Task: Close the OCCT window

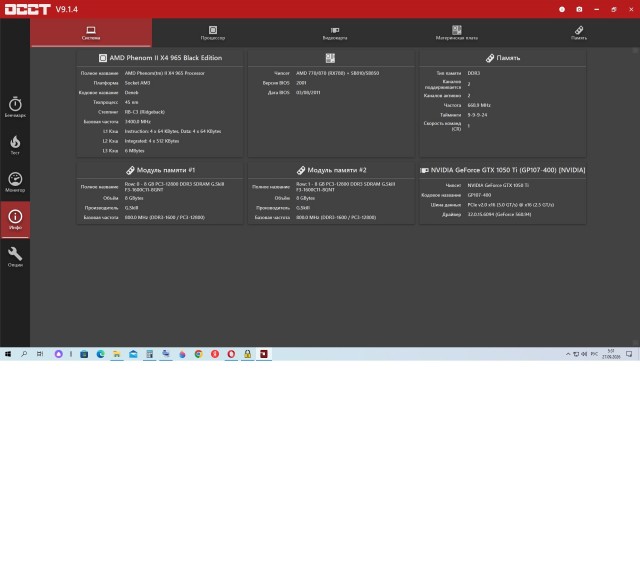Action: 631,9
